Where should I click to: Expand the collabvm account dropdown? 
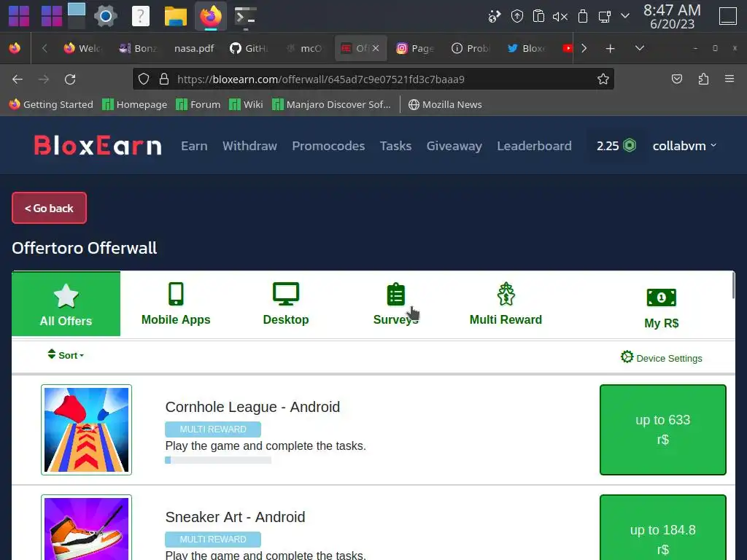pos(684,146)
